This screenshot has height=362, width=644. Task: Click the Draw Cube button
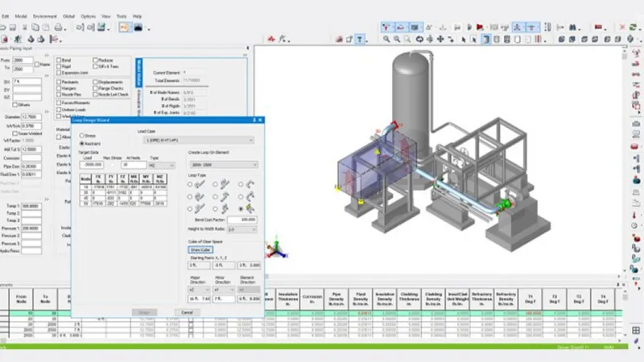click(x=200, y=249)
